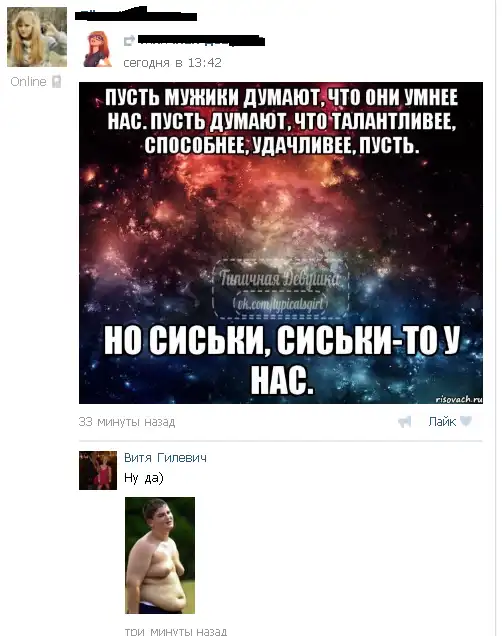Click the Online status label
This screenshot has height=636, width=502.
28,82
